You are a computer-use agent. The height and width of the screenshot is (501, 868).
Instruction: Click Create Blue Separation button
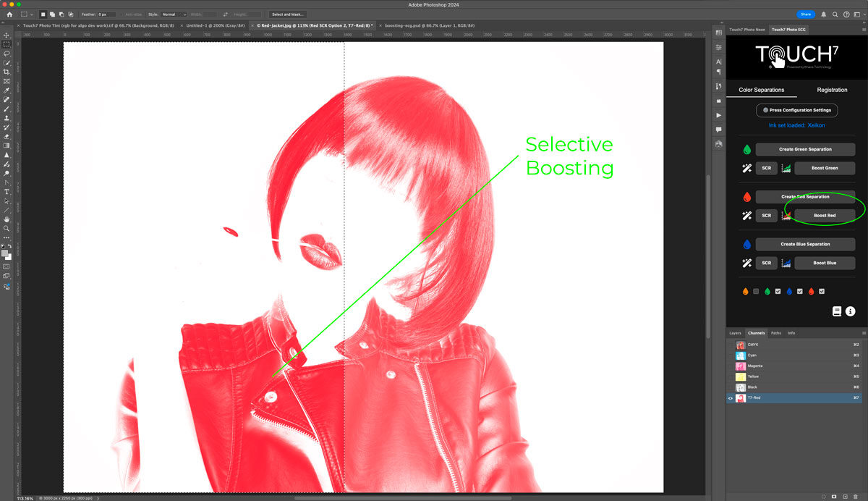point(805,244)
